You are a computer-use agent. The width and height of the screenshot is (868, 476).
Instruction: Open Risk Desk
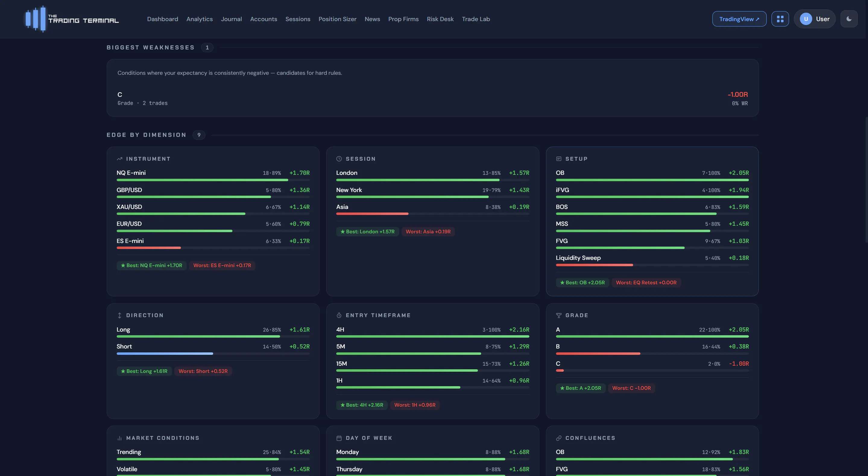click(x=440, y=19)
